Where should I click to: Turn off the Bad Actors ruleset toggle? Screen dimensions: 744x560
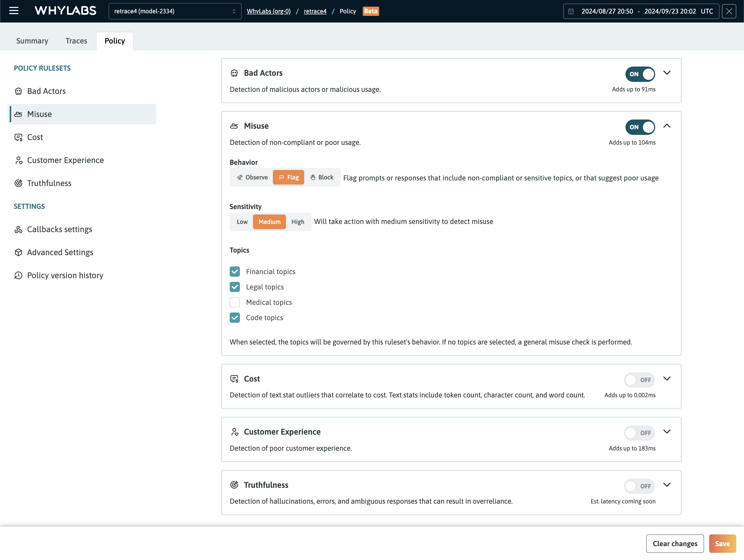pos(640,74)
